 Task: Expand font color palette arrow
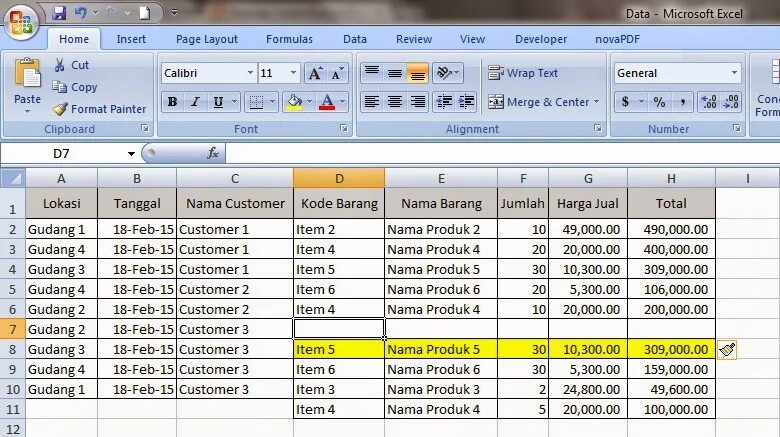[342, 102]
